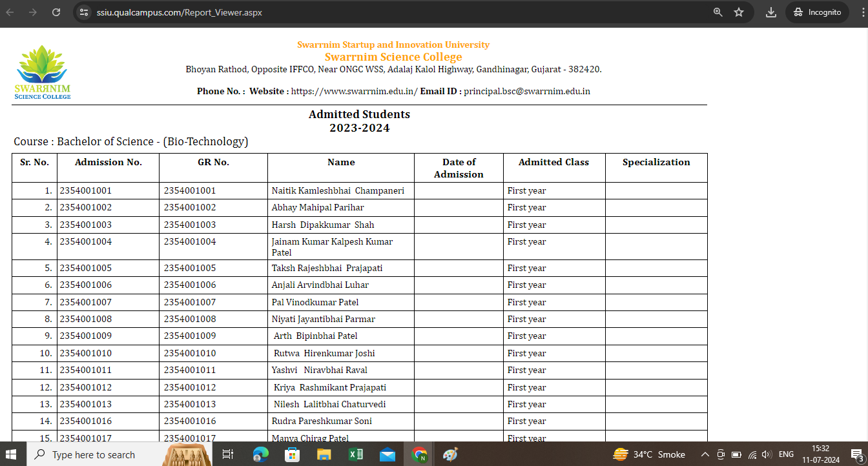Open Task View from the taskbar
Screen dimensions: 868x466
pos(227,454)
